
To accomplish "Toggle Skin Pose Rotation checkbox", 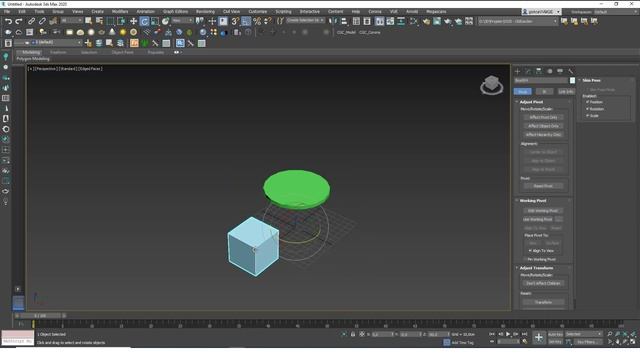I will (x=588, y=109).
